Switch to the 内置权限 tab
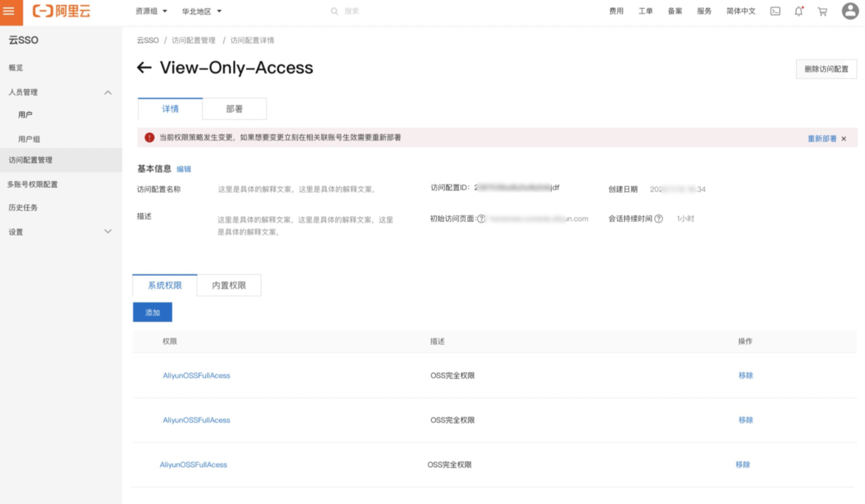865x504 pixels. click(229, 286)
